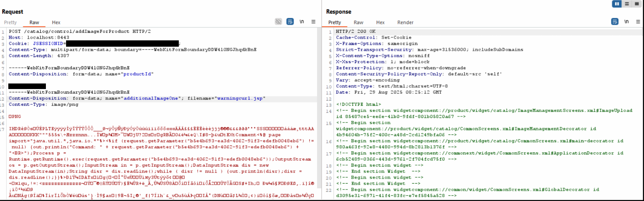Click the multipart/form-data Content-Type header line
Image resolution: width=644 pixels, height=201 pixels.
(133, 50)
